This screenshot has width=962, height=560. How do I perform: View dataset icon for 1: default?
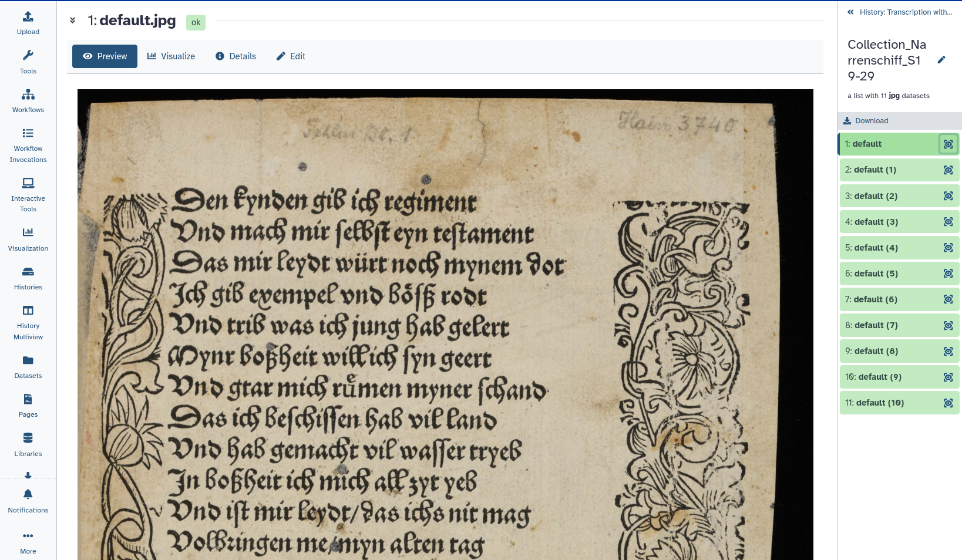click(x=948, y=144)
